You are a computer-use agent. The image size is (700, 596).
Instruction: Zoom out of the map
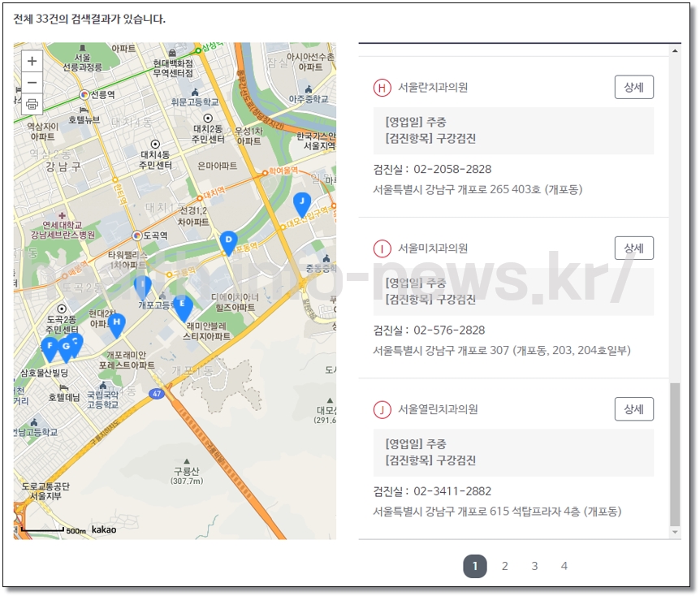point(31,82)
